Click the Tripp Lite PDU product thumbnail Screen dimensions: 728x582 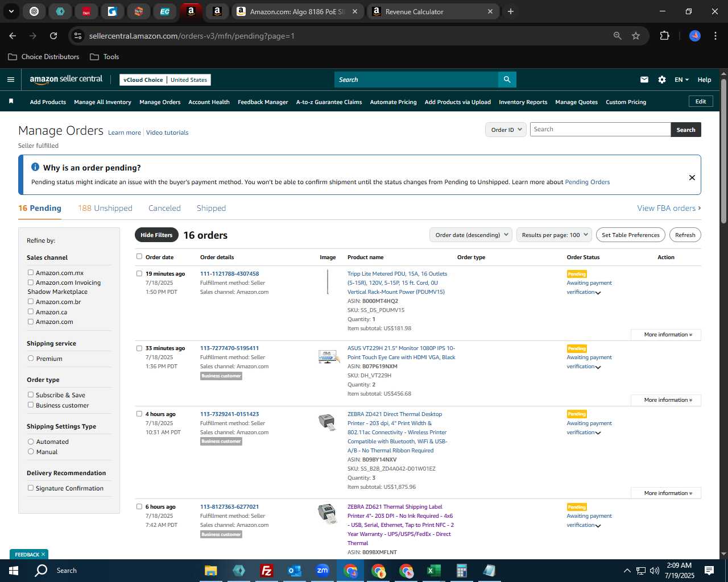[x=328, y=282]
